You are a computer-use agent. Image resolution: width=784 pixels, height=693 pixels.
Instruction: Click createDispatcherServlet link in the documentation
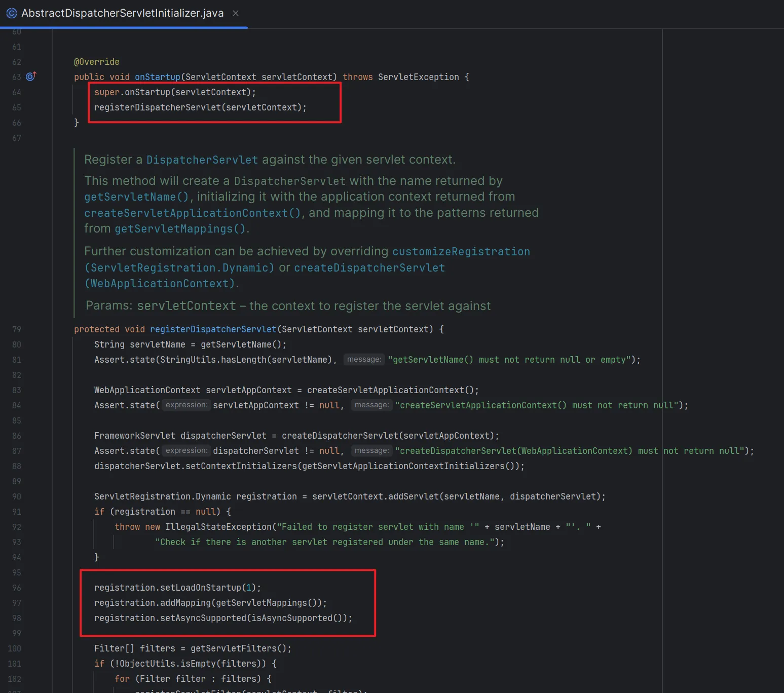coord(369,268)
